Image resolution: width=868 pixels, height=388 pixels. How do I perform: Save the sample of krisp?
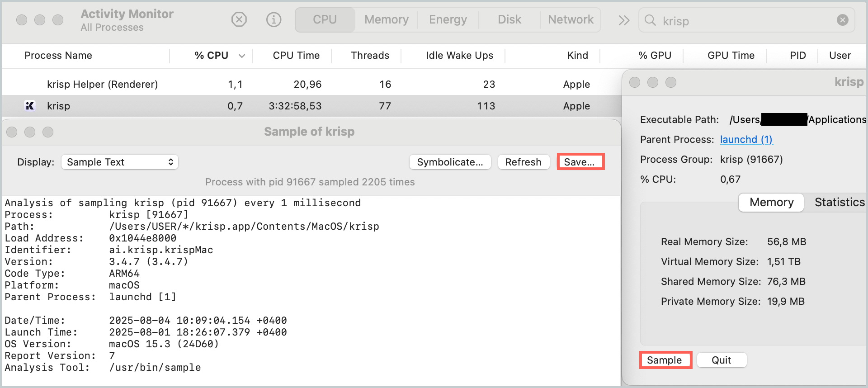[x=580, y=162]
